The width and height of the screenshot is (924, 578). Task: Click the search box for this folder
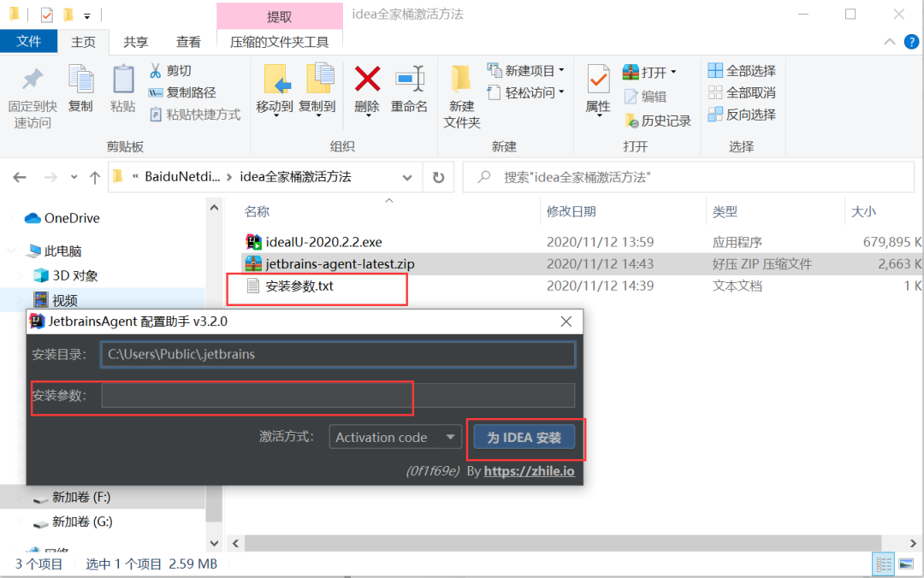688,177
